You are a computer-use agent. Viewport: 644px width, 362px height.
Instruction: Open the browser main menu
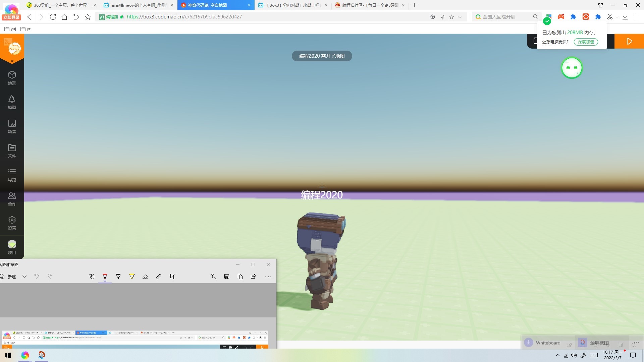(636, 17)
